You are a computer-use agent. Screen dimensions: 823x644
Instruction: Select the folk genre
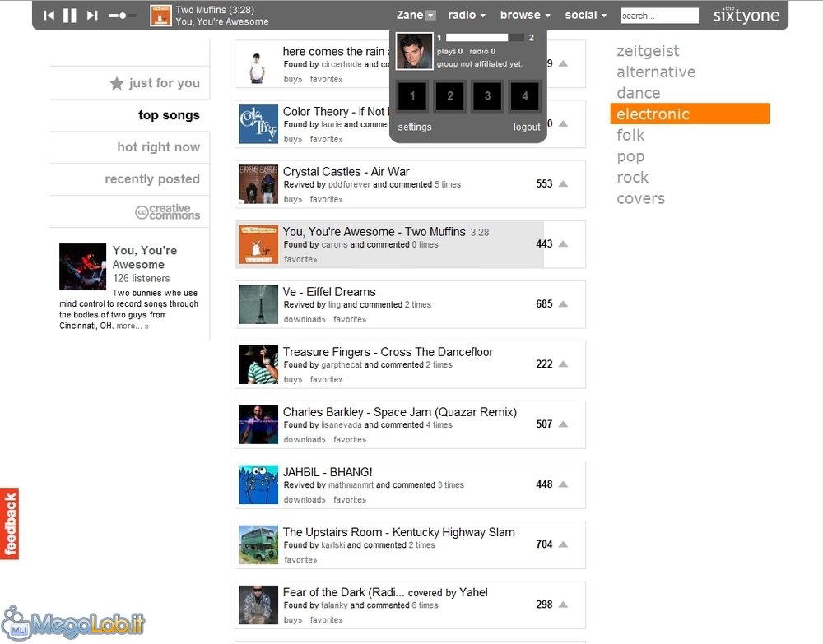point(630,136)
